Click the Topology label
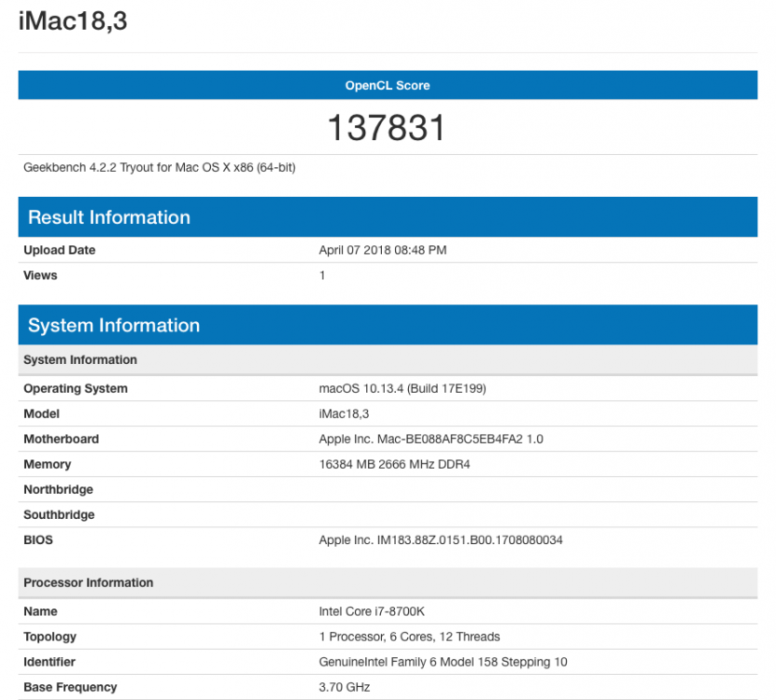776x700 pixels. [x=49, y=637]
